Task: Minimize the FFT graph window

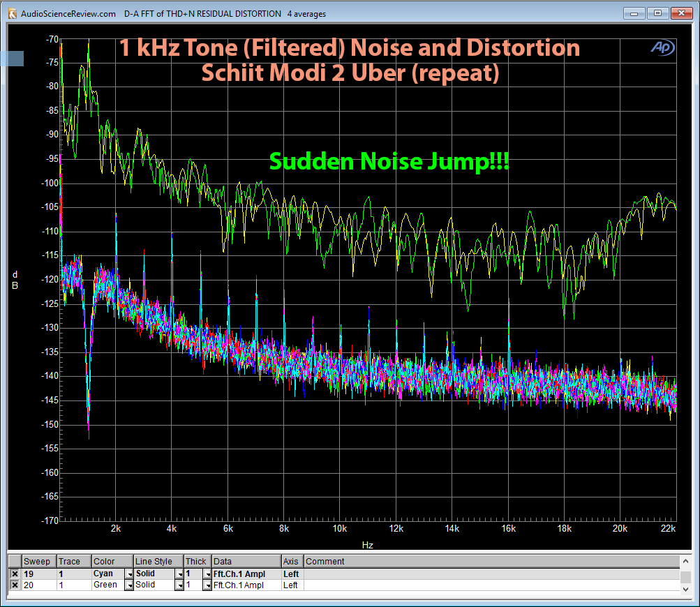Action: coord(634,13)
